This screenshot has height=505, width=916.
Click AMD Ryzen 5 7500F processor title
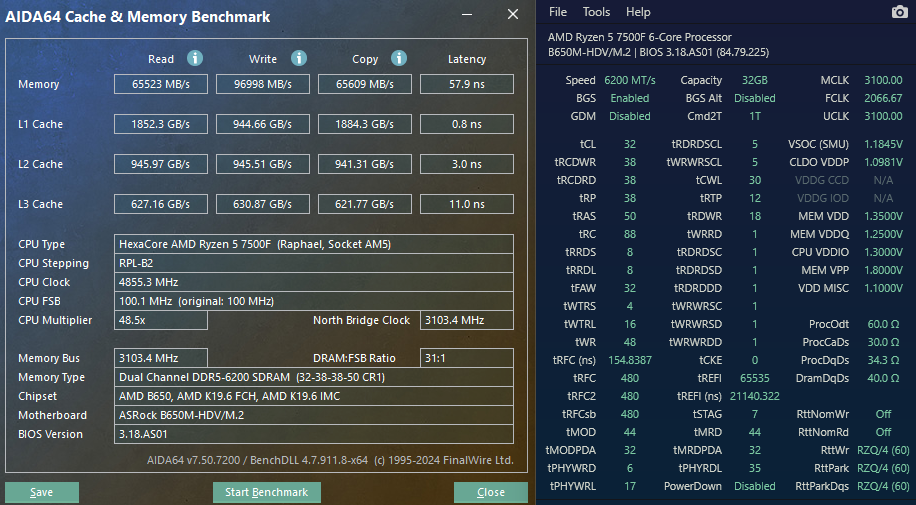[640, 37]
